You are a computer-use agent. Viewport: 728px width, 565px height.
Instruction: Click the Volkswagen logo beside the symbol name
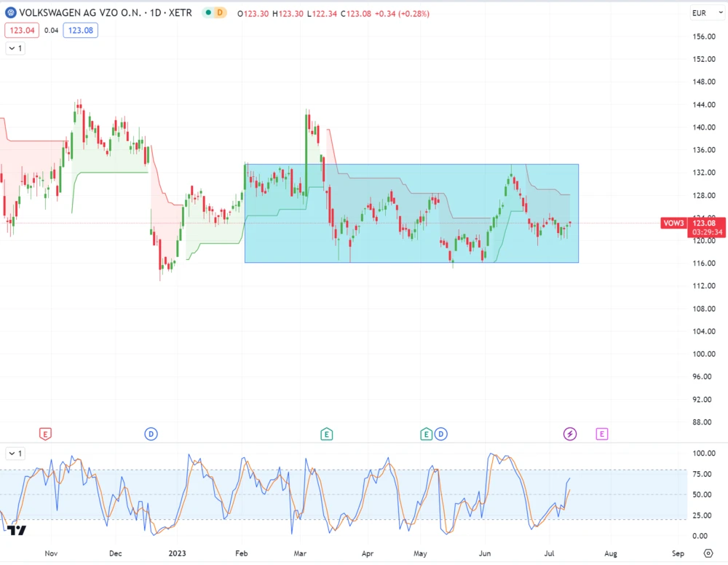click(11, 13)
